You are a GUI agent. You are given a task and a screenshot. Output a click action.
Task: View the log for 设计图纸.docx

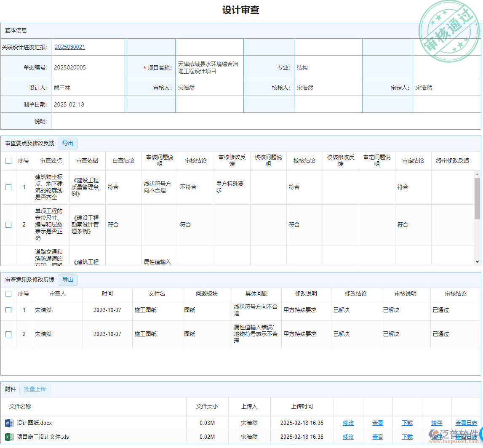[466, 423]
